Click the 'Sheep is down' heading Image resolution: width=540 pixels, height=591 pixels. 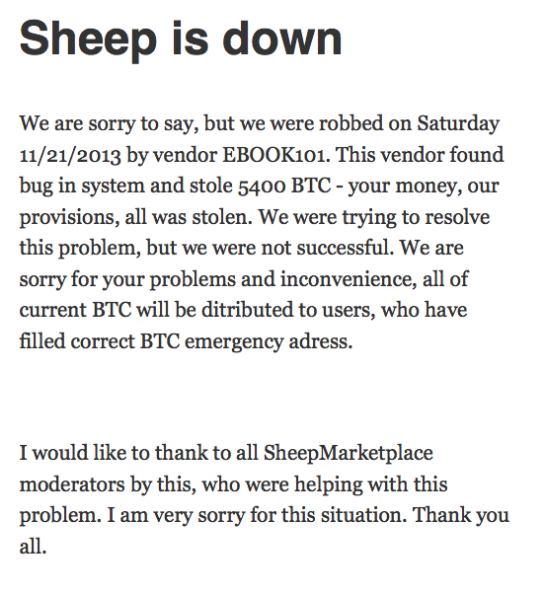181,40
